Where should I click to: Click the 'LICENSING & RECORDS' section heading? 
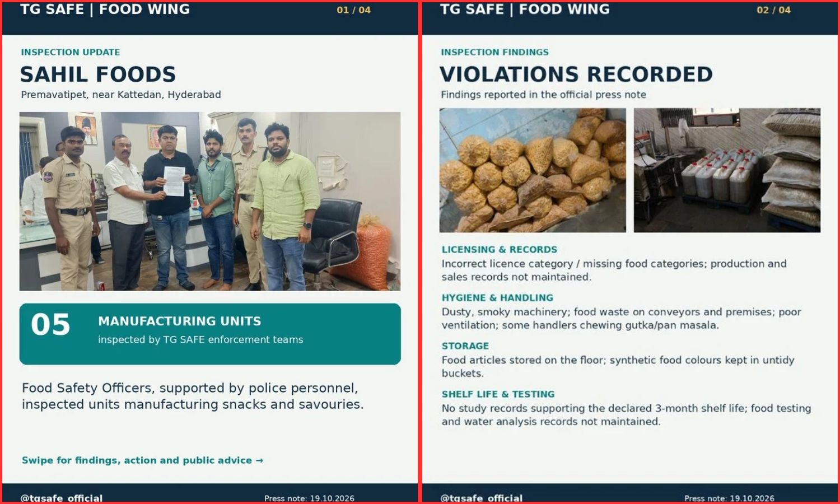[x=499, y=250]
